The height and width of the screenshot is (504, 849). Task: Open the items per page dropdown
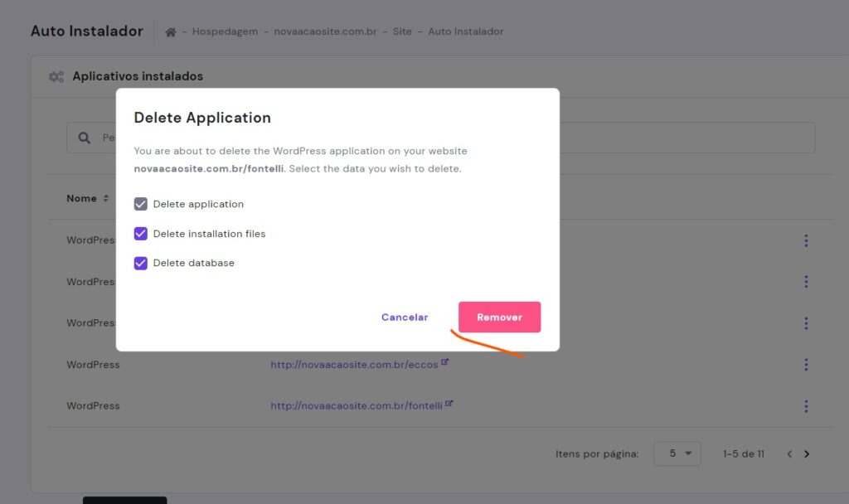point(677,454)
